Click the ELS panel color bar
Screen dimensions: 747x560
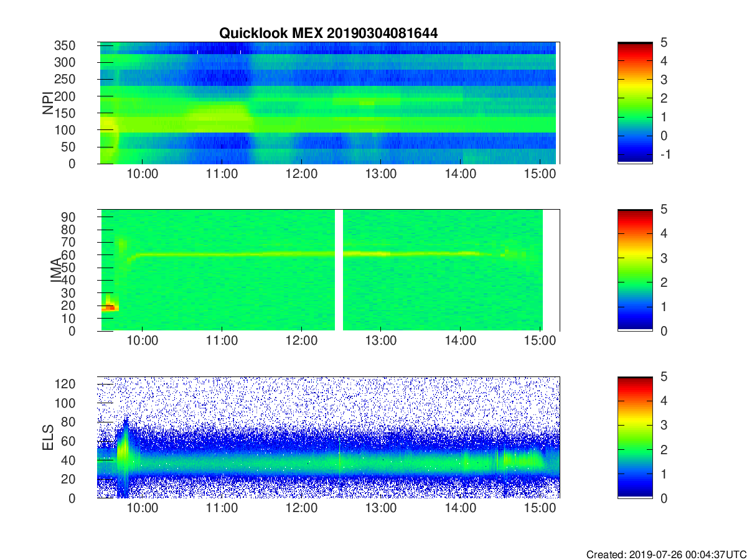pos(635,437)
